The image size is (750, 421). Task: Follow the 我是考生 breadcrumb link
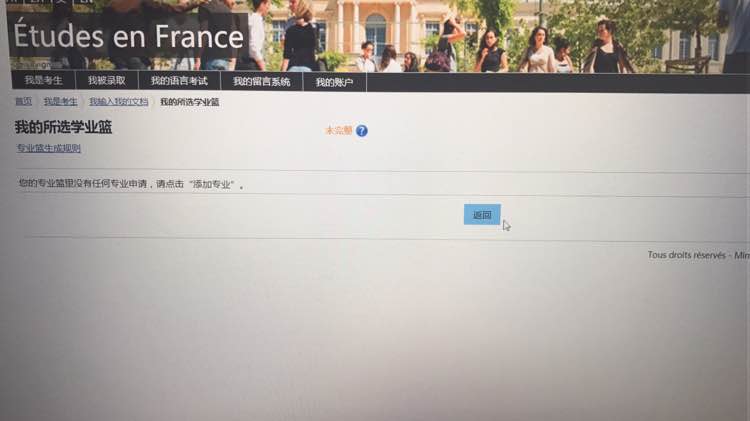click(x=60, y=101)
